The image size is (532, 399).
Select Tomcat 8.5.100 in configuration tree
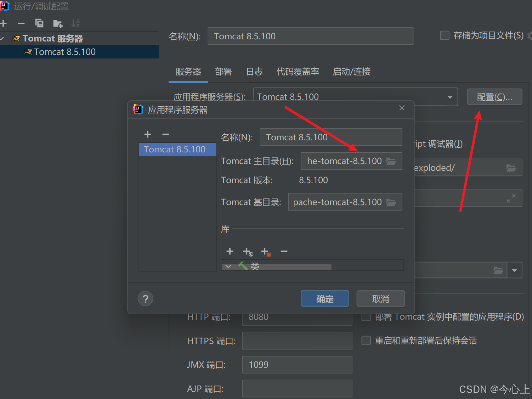pos(79,52)
